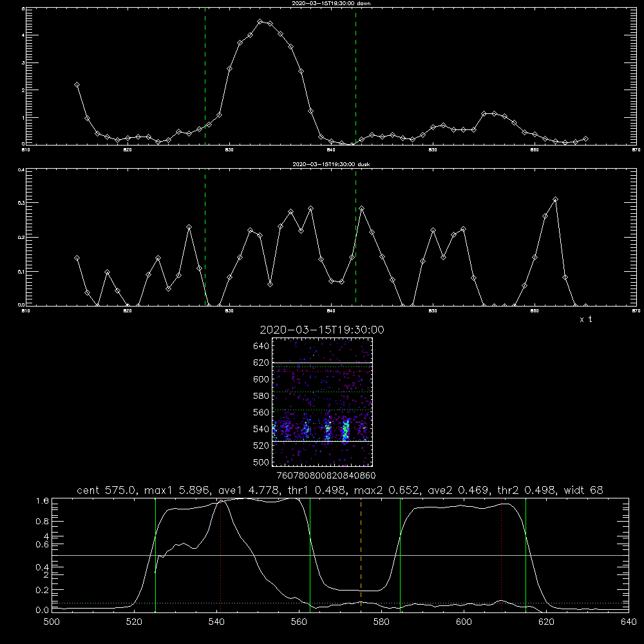644x644 pixels.
Task: Click the red dotted line near 541 in the bottom plot
Action: pyautogui.click(x=220, y=554)
